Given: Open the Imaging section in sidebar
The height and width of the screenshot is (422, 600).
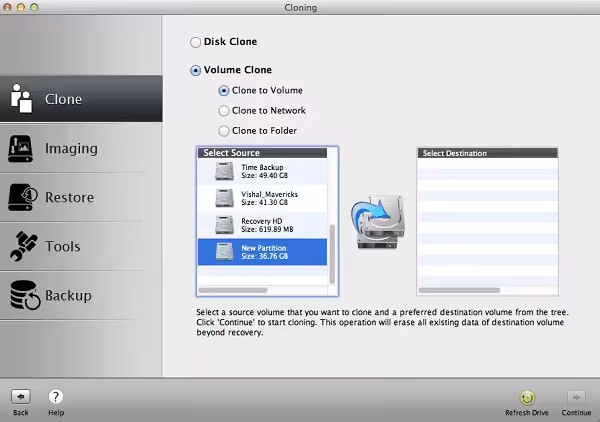Looking at the screenshot, I should 81,148.
